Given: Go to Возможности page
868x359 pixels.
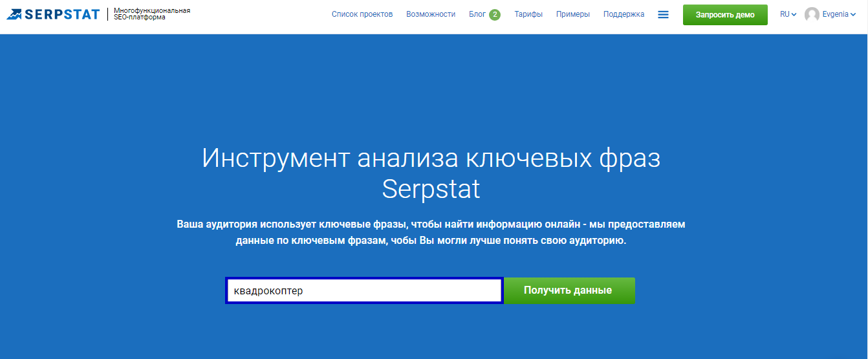Looking at the screenshot, I should coord(431,14).
